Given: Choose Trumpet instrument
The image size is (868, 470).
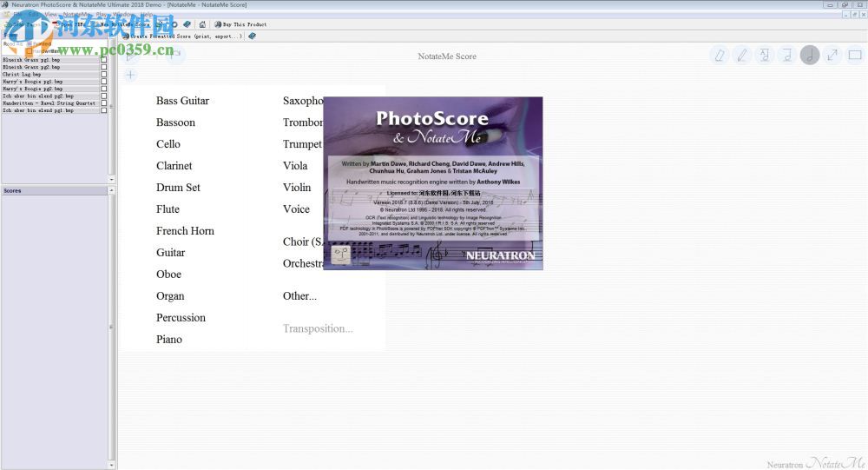Looking at the screenshot, I should 302,144.
